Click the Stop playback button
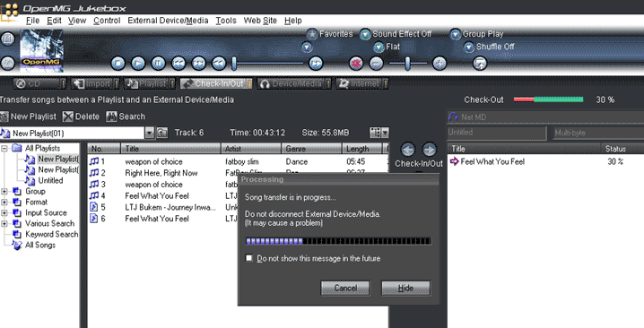Screen dimensions: 644x328 [x=118, y=64]
